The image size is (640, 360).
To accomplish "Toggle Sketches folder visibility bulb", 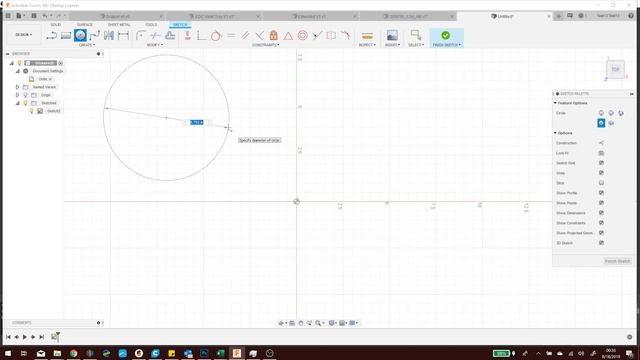I will tap(25, 103).
